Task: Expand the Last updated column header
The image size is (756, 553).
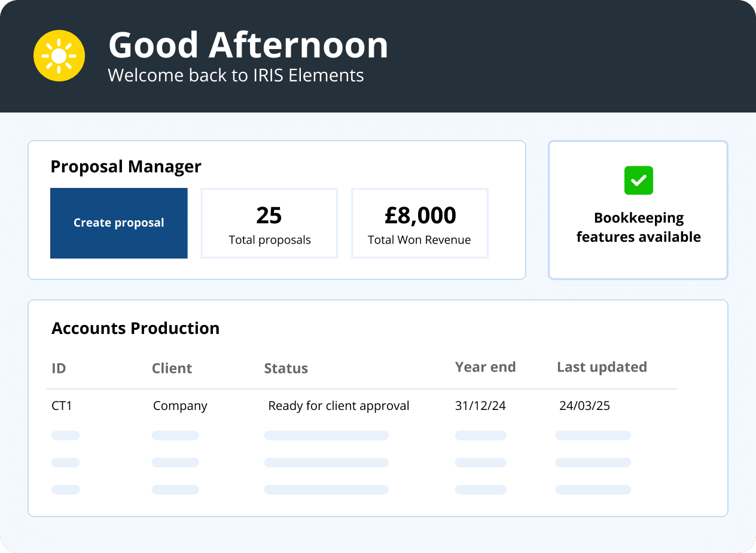Action: [x=602, y=366]
